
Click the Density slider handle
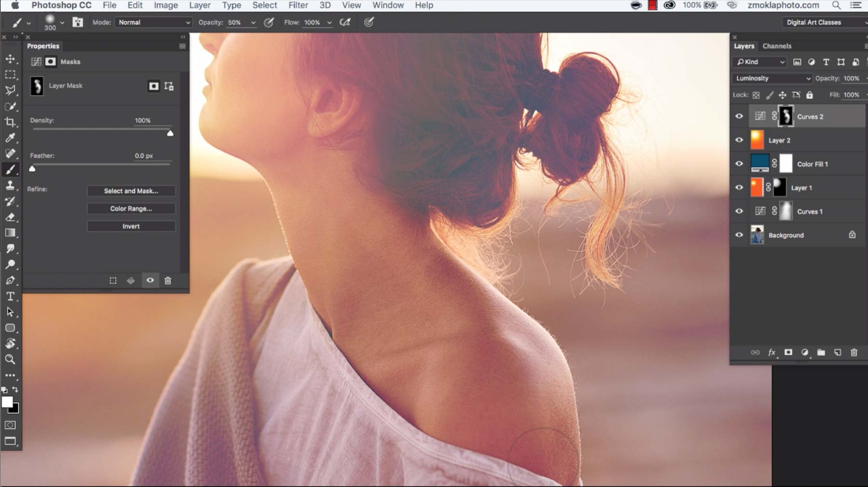click(x=170, y=133)
